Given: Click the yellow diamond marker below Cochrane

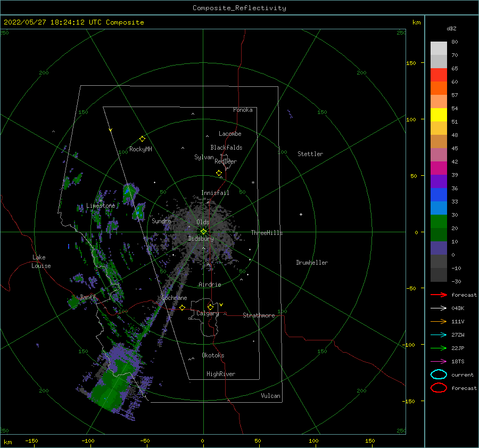Looking at the screenshot, I should [x=183, y=307].
